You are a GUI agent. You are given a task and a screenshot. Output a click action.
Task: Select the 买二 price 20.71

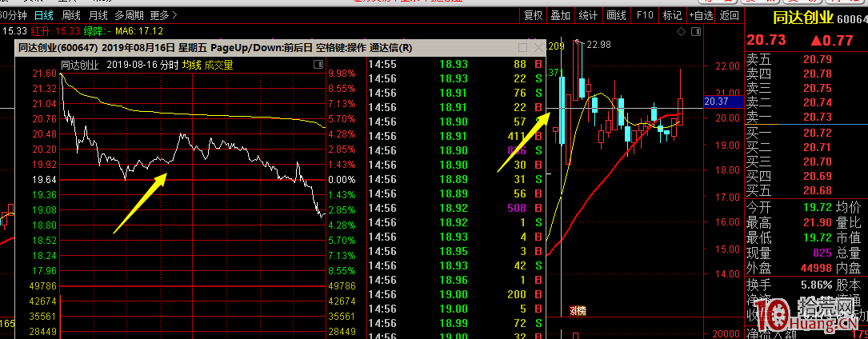[816, 147]
